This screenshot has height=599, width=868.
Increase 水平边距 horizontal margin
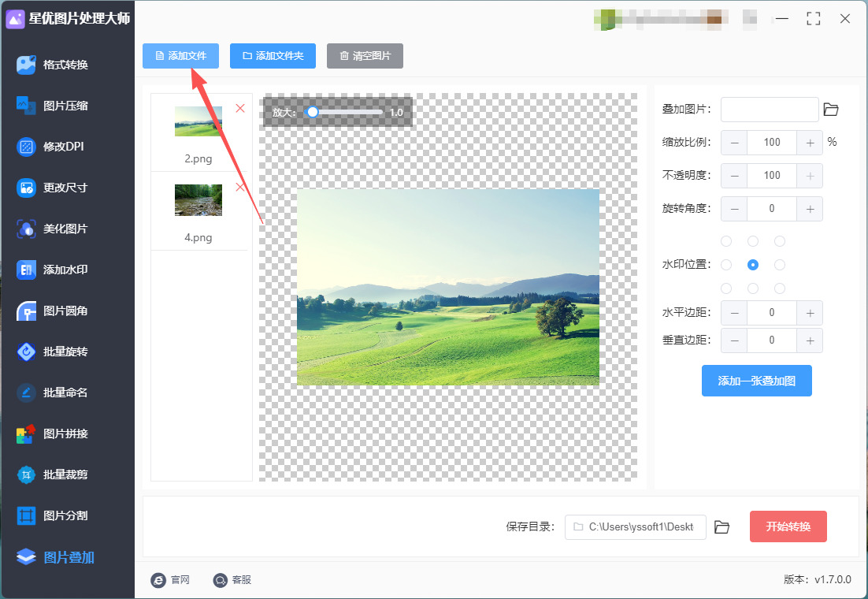click(x=810, y=313)
